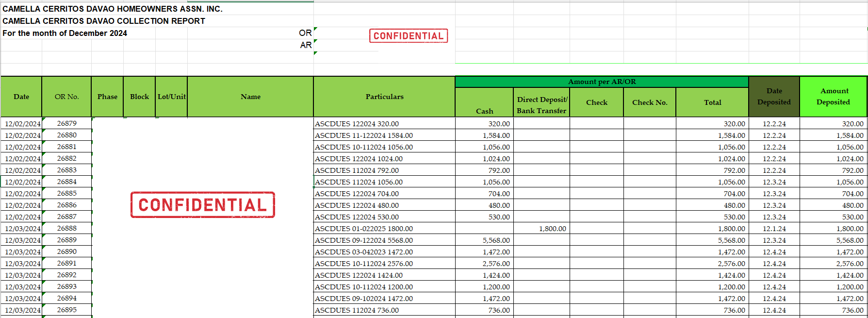Click the Phase header cell
This screenshot has height=318, width=868.
coord(107,97)
